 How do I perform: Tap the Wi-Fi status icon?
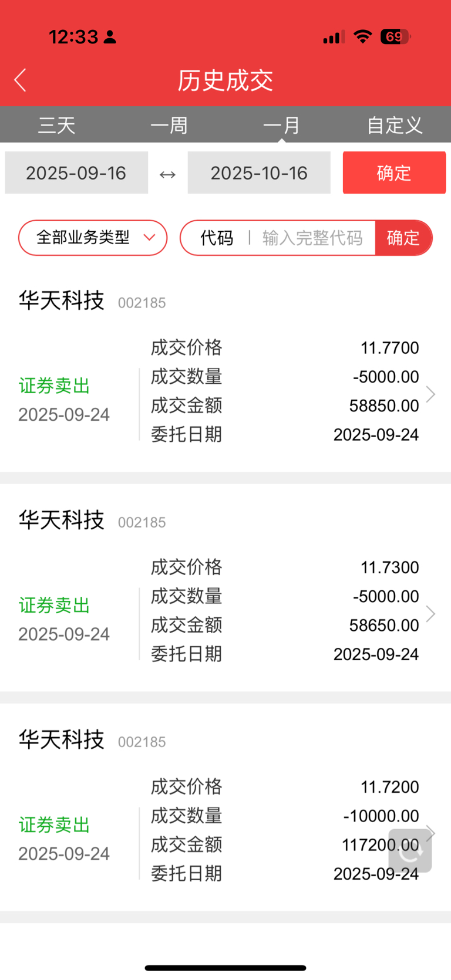[363, 37]
